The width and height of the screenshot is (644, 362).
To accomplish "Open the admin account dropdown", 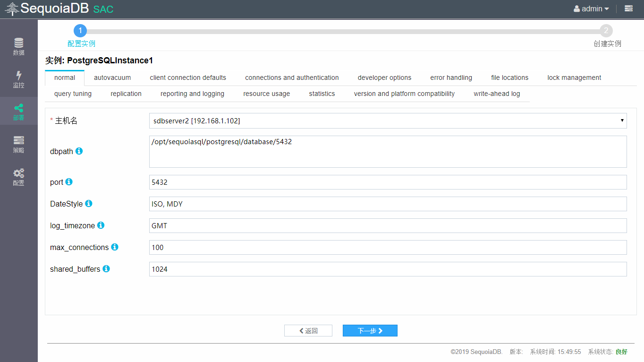I will tap(591, 8).
